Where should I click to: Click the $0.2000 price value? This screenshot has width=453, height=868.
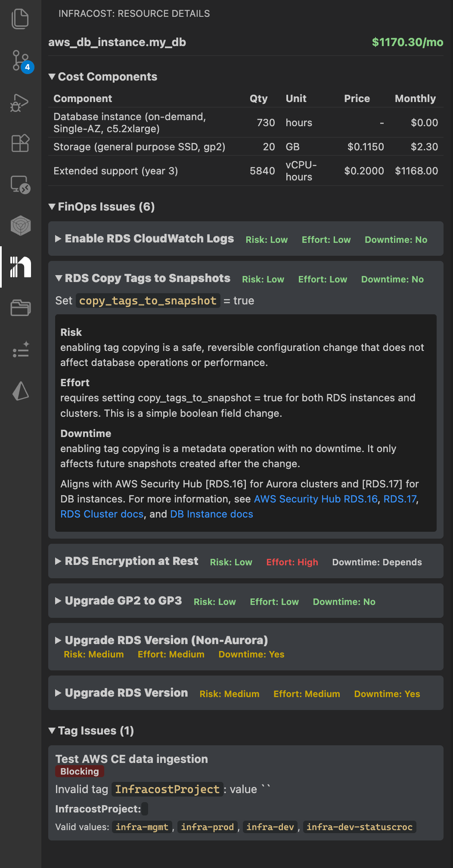(364, 171)
